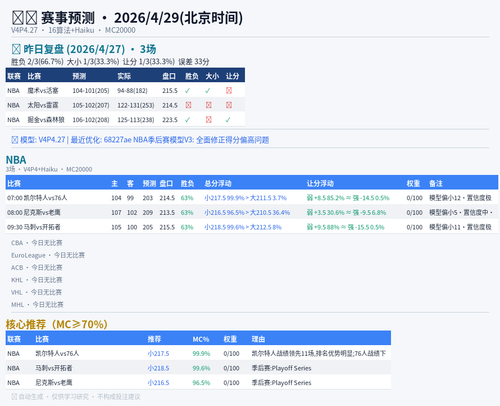Click 99.6% MC value for 马刺vs开拓者
The image size is (500, 406).
[x=201, y=368]
